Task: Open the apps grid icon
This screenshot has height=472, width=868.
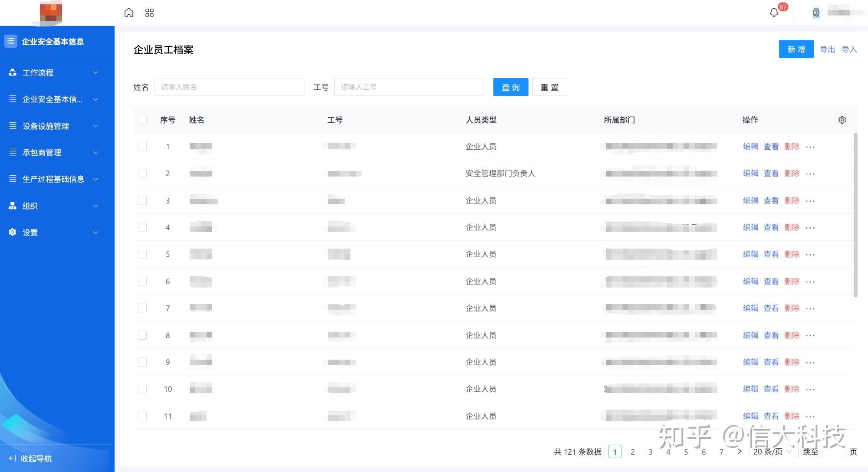Action: coord(149,13)
